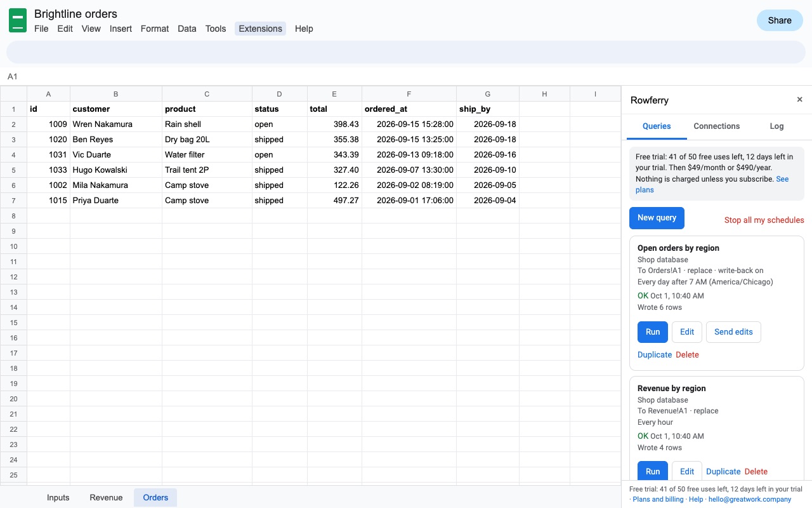Open the View menu
Screen dimensions: 812x508
(91, 29)
